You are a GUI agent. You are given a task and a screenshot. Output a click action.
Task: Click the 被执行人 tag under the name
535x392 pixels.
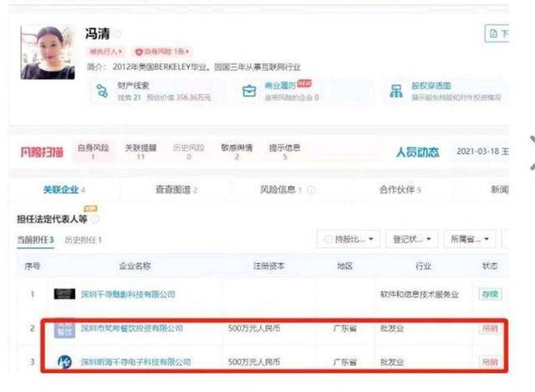[105, 52]
